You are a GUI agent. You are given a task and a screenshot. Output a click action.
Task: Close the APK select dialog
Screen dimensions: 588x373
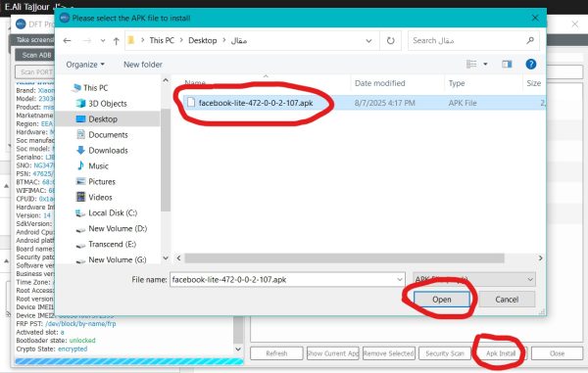[x=535, y=18]
